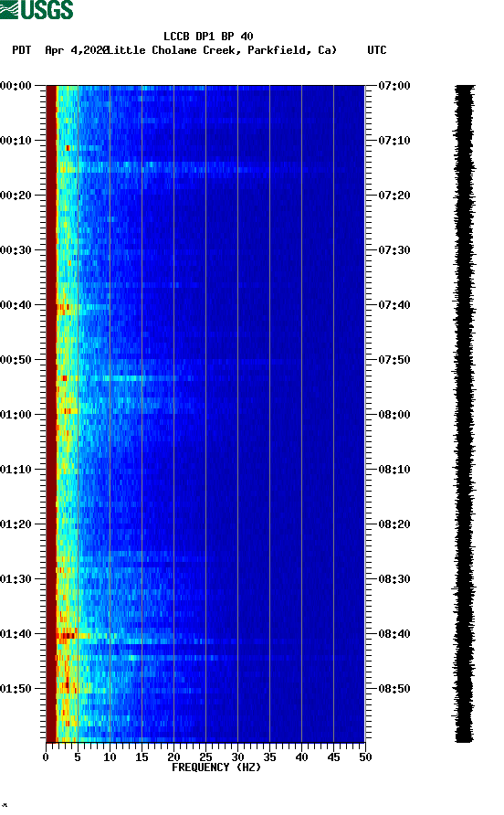Click the 00:20 PDT time label
This screenshot has height=815, width=504.
click(16, 195)
